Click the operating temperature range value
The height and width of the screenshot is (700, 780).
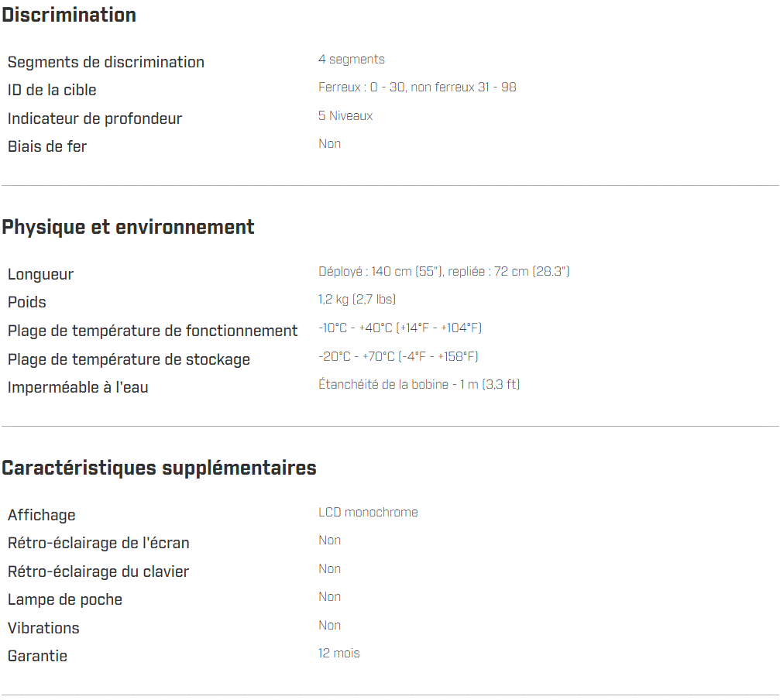tap(400, 328)
